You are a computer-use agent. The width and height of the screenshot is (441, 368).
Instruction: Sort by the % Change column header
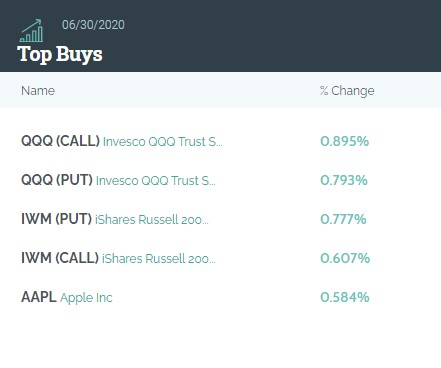coord(347,91)
